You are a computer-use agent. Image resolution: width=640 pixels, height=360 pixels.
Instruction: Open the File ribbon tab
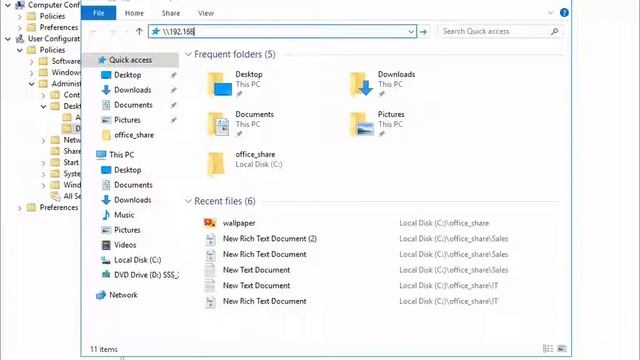click(x=98, y=13)
